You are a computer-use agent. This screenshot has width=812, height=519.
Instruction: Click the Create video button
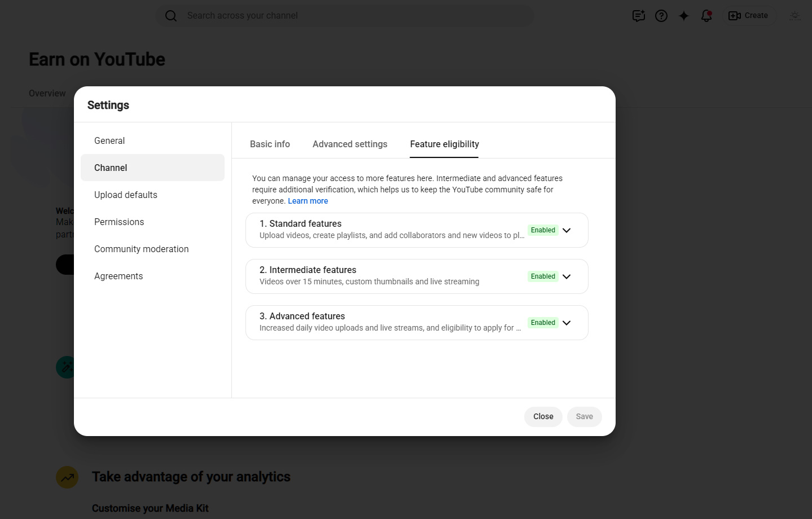(749, 16)
